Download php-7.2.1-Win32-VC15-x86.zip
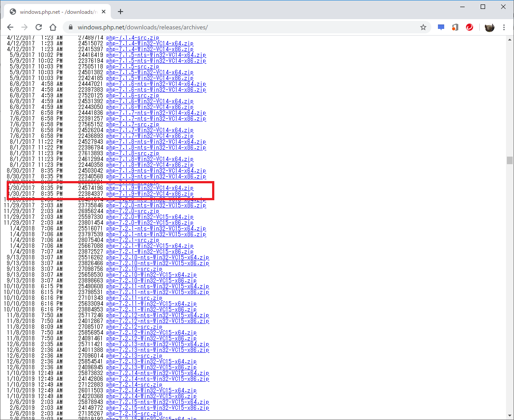This screenshot has width=514, height=420. pyautogui.click(x=150, y=252)
